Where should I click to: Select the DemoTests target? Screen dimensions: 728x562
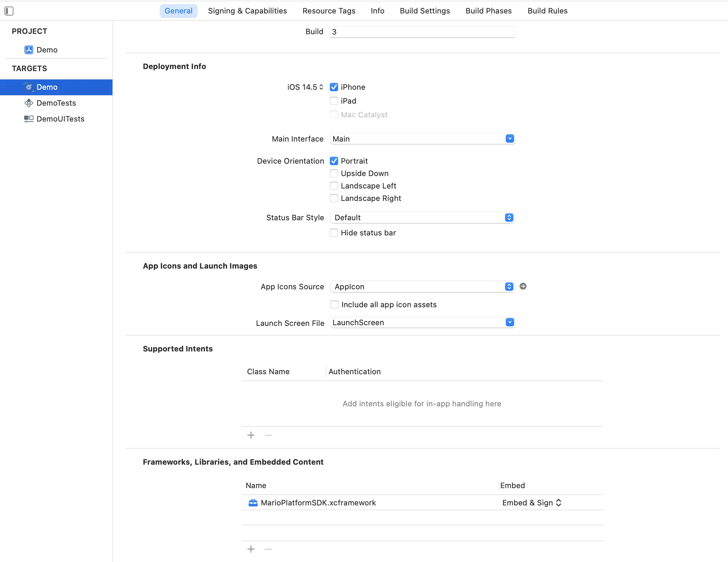click(56, 103)
